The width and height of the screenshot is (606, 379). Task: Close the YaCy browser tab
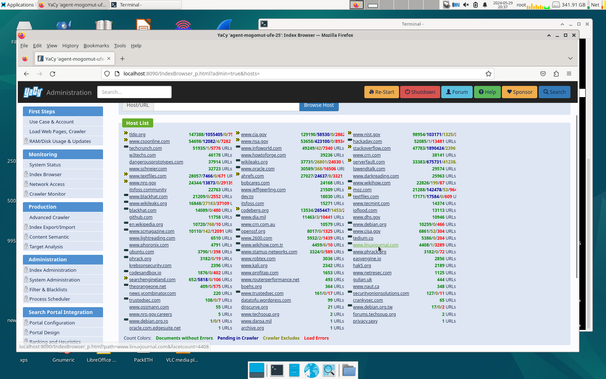(x=109, y=59)
